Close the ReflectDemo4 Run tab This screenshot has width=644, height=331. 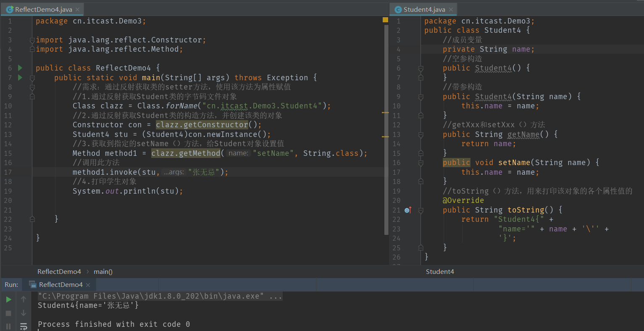tap(88, 285)
